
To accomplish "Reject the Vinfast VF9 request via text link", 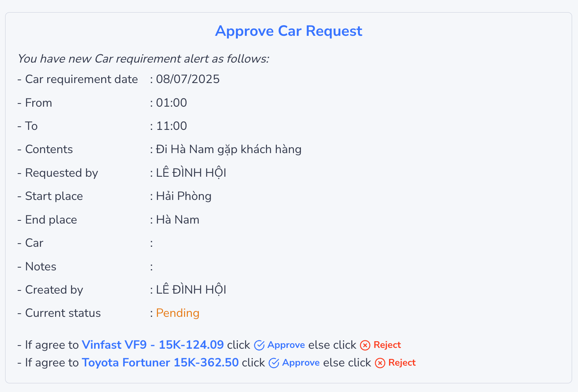I will click(x=387, y=345).
